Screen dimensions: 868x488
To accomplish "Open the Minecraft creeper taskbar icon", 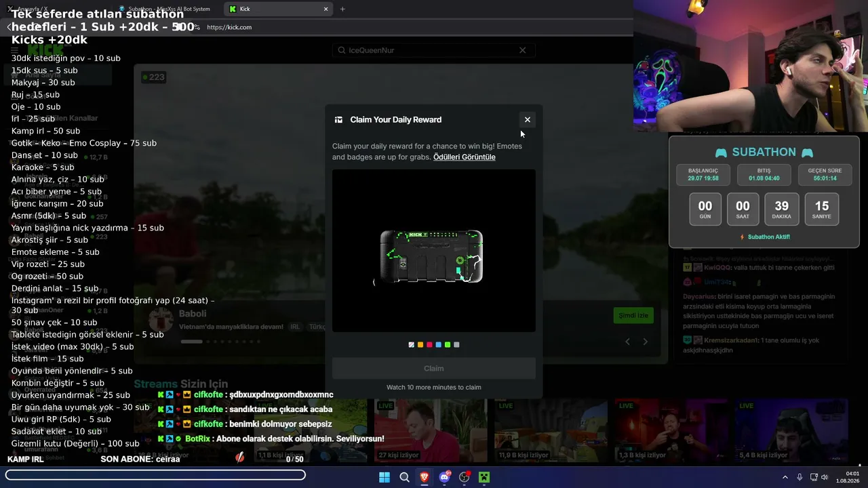I will pyautogui.click(x=484, y=477).
